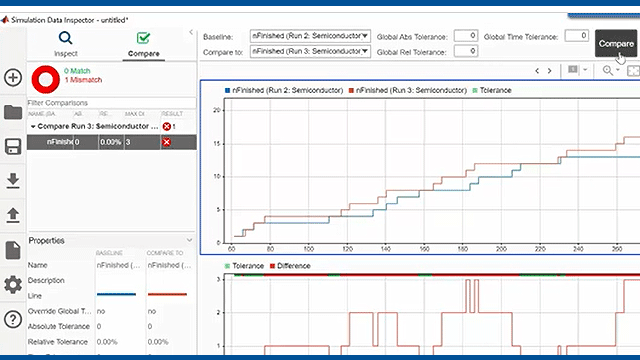Click the baseline blue line color swatch

[116, 294]
